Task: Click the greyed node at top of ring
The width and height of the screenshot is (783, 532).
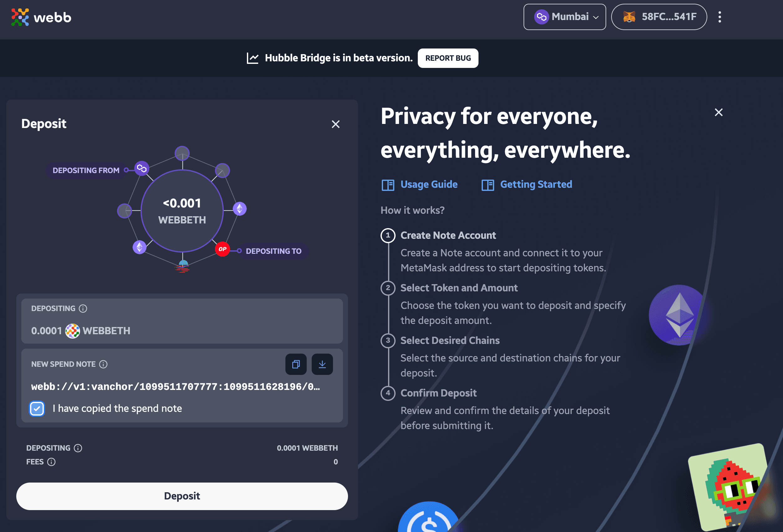Action: coord(182,153)
